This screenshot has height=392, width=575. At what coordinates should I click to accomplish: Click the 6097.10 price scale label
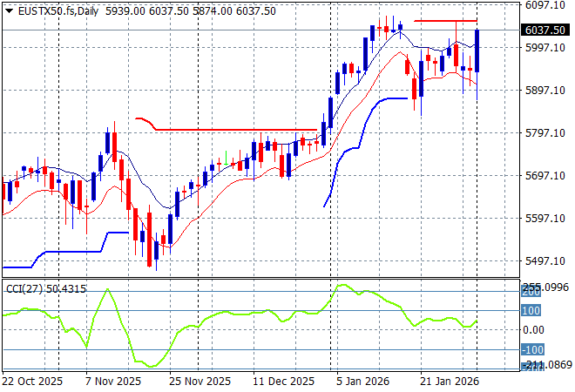(545, 4)
